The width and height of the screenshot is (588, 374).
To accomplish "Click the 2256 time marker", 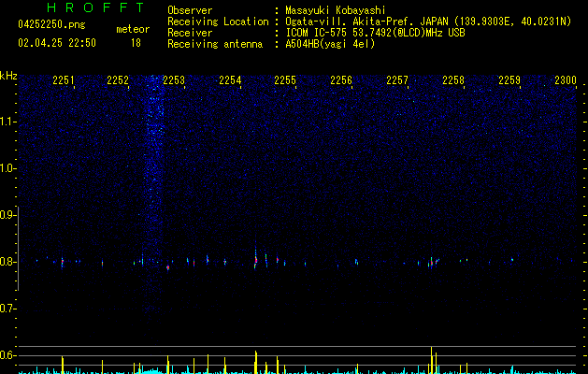I will tap(341, 80).
